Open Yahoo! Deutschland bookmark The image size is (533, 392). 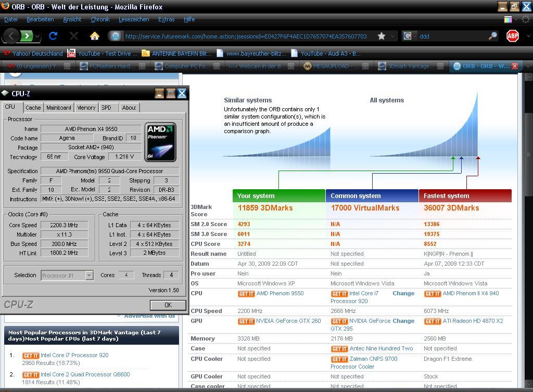(33, 53)
